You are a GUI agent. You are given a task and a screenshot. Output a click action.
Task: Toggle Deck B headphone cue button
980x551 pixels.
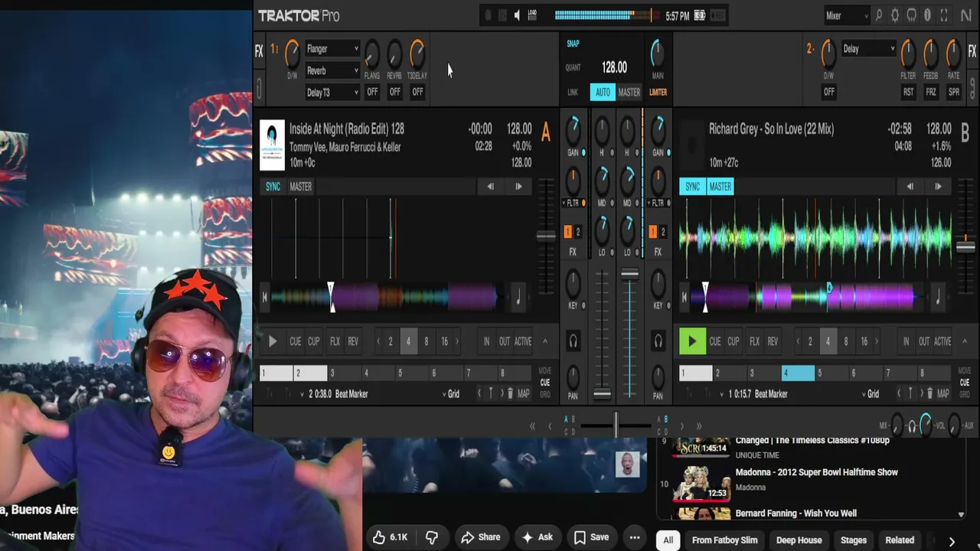658,341
